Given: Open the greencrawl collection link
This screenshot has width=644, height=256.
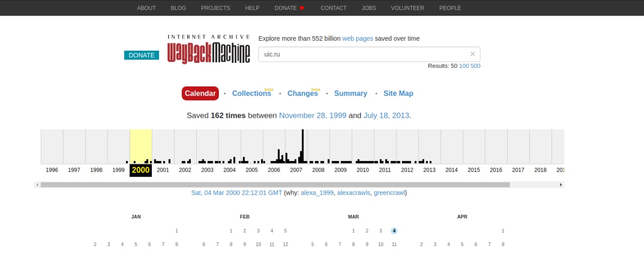Looking at the screenshot, I should [389, 193].
